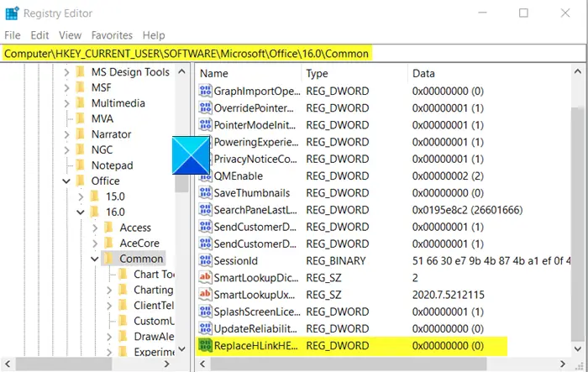Image resolution: width=588 pixels, height=372 pixels.
Task: Click the DWORD icon beside PointerModeInit...
Action: click(205, 125)
